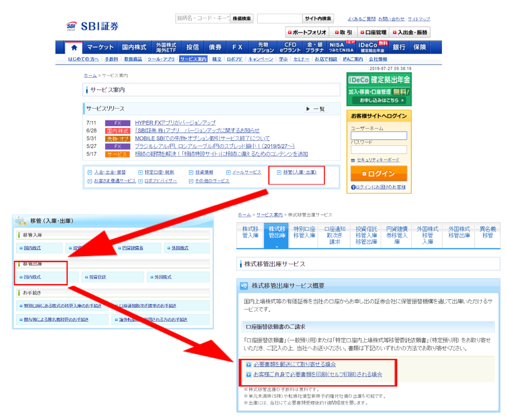Open the サイトマップ link
This screenshot has width=507, height=420.
(419, 19)
